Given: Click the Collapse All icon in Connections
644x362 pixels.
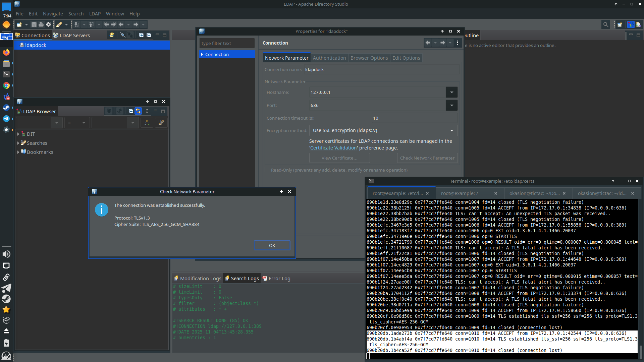Looking at the screenshot, I should point(149,35).
